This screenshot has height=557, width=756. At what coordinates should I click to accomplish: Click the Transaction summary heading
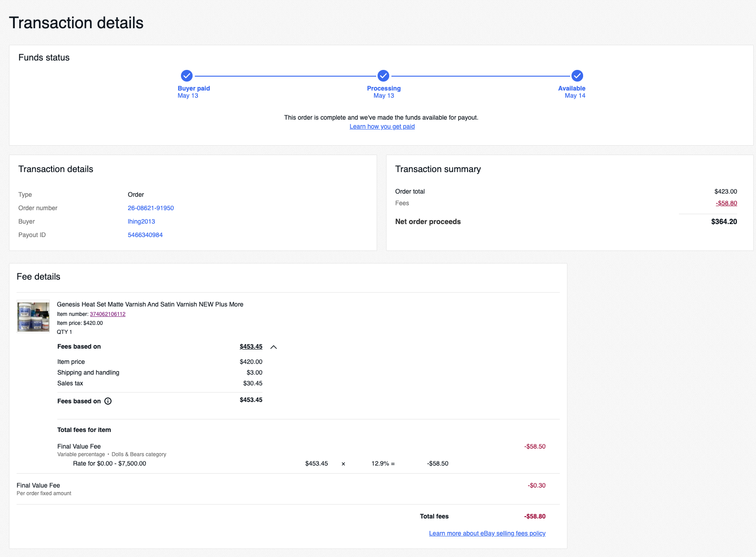pos(438,169)
